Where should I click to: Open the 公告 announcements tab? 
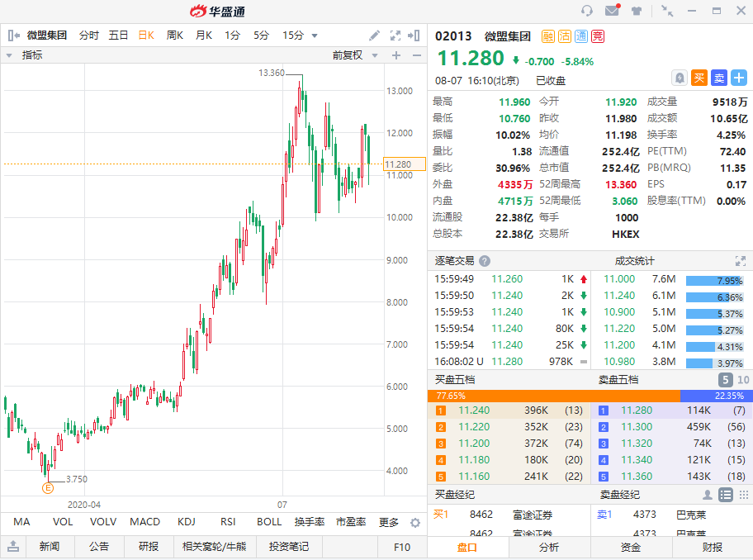click(99, 547)
